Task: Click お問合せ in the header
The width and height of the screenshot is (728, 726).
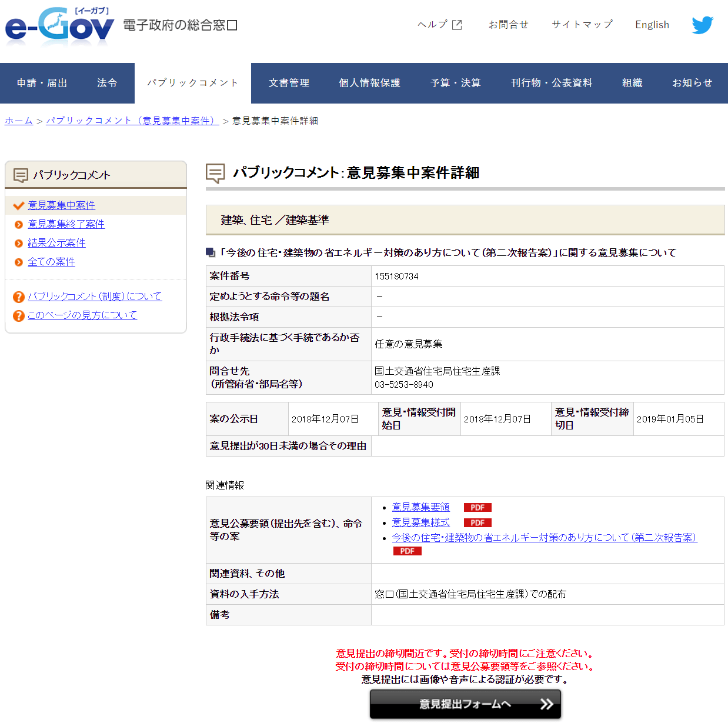Action: pyautogui.click(x=508, y=25)
